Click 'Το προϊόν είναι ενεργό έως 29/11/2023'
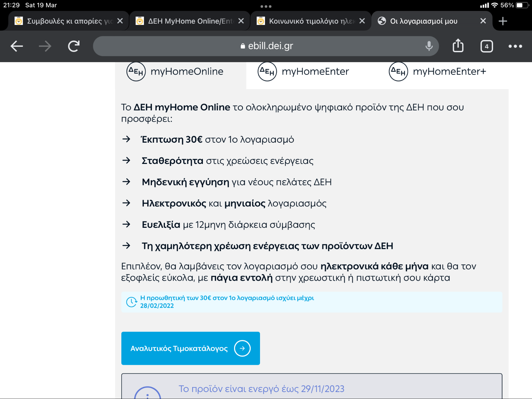 (261, 389)
